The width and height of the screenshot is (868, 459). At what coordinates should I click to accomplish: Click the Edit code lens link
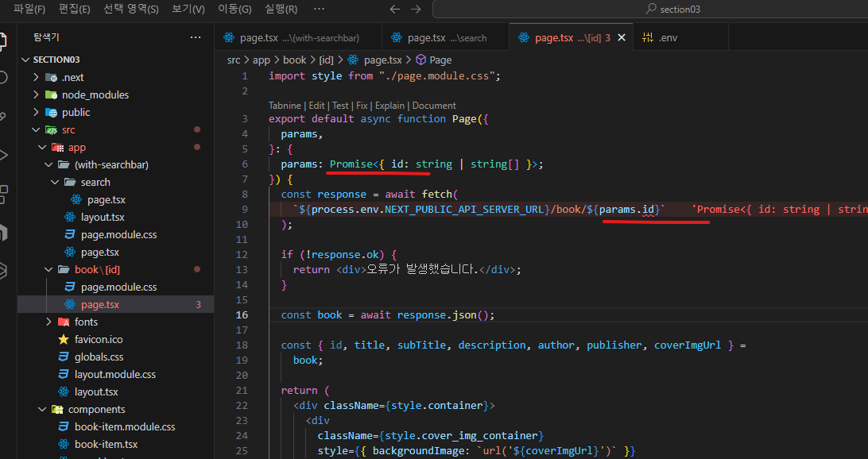point(316,106)
